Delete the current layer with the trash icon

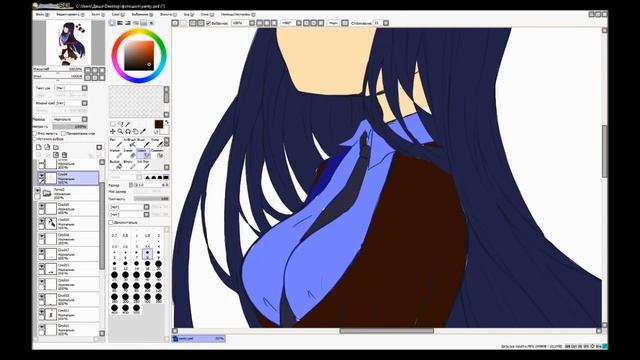pyautogui.click(x=64, y=155)
